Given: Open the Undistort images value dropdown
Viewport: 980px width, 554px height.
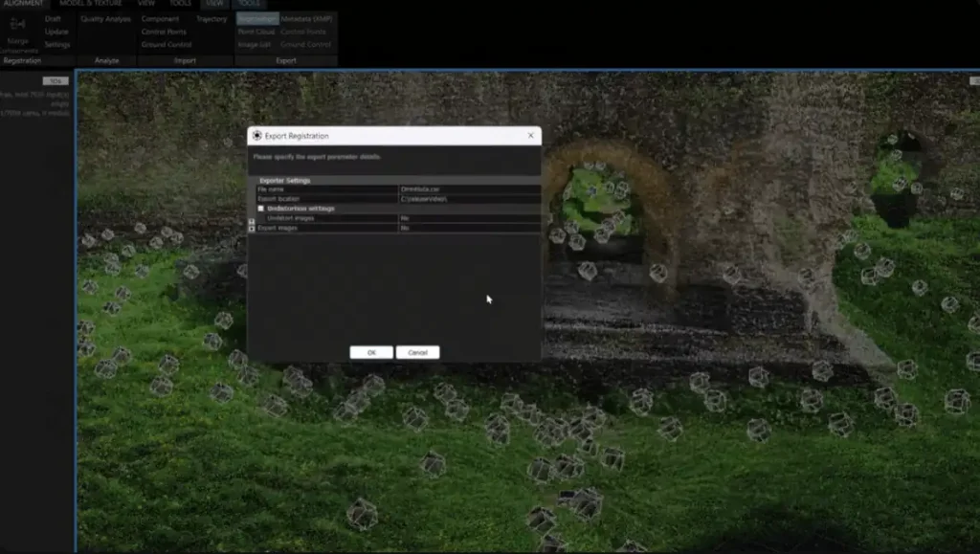Looking at the screenshot, I should [x=468, y=218].
